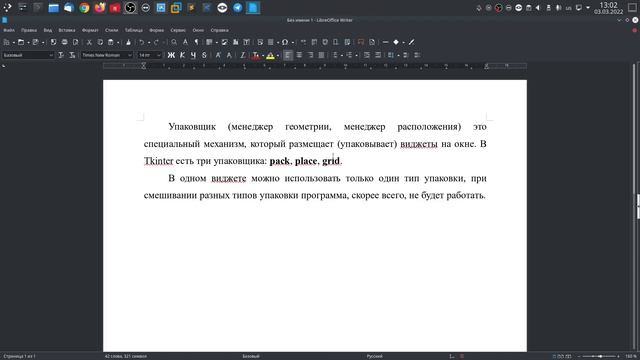The width and height of the screenshot is (640, 360).
Task: Toggle Strikethrough (S) formatting
Action: (x=204, y=55)
